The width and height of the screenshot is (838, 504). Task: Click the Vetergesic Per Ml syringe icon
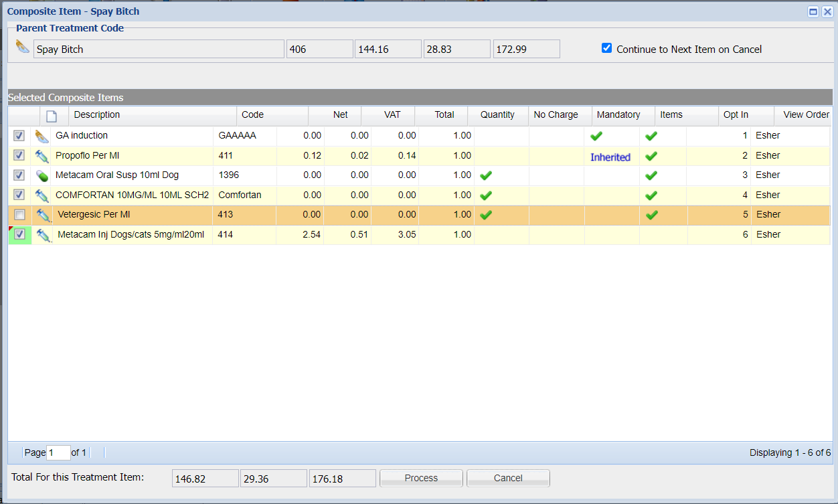(x=44, y=215)
